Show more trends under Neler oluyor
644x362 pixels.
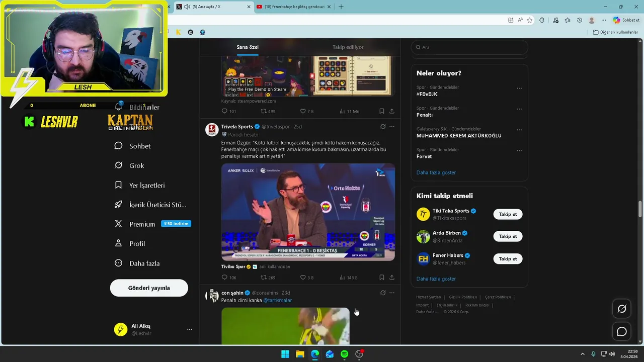[436, 172]
